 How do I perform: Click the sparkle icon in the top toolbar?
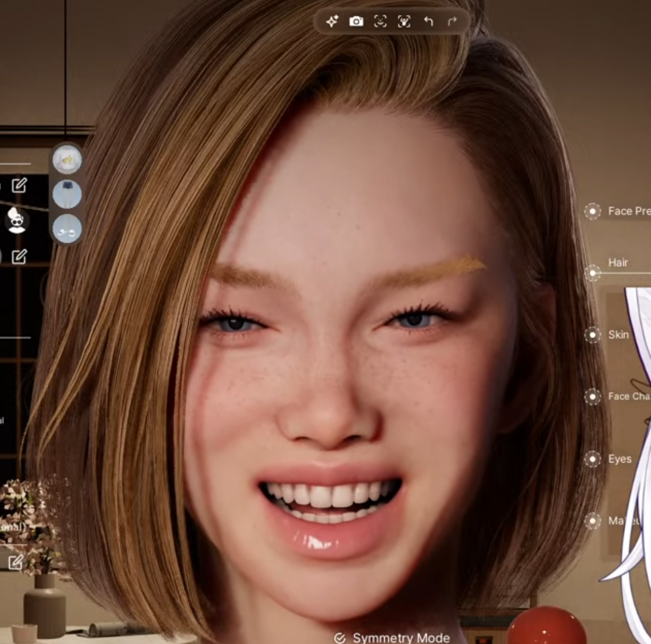coord(332,21)
